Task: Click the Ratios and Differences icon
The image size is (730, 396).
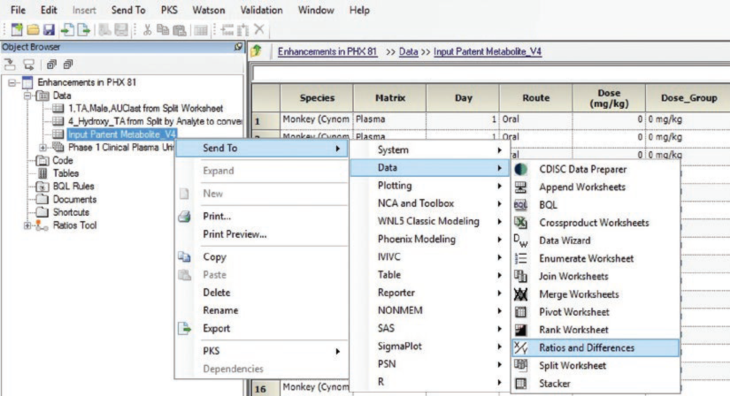Action: (521, 348)
